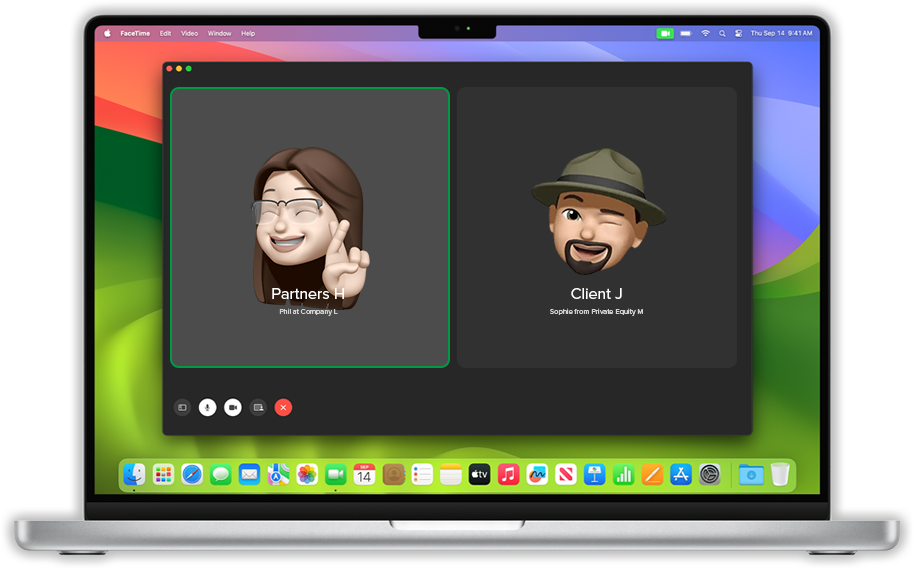Screen dimensions: 914x569
Task: Open the Apple menu
Action: tap(108, 33)
